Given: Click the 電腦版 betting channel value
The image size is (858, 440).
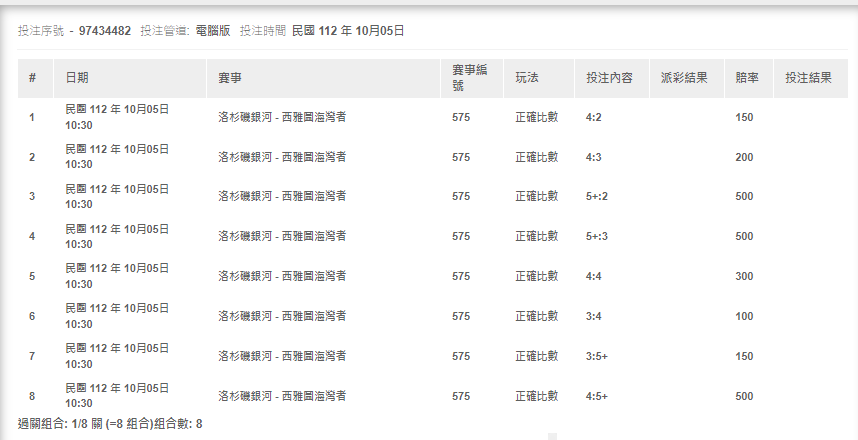Looking at the screenshot, I should [x=213, y=31].
